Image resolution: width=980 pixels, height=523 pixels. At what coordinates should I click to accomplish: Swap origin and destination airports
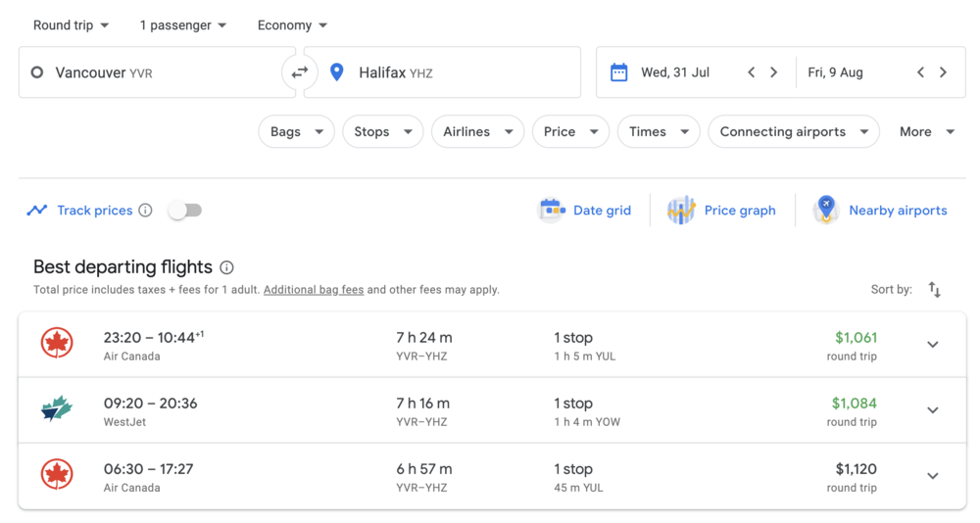[x=299, y=72]
